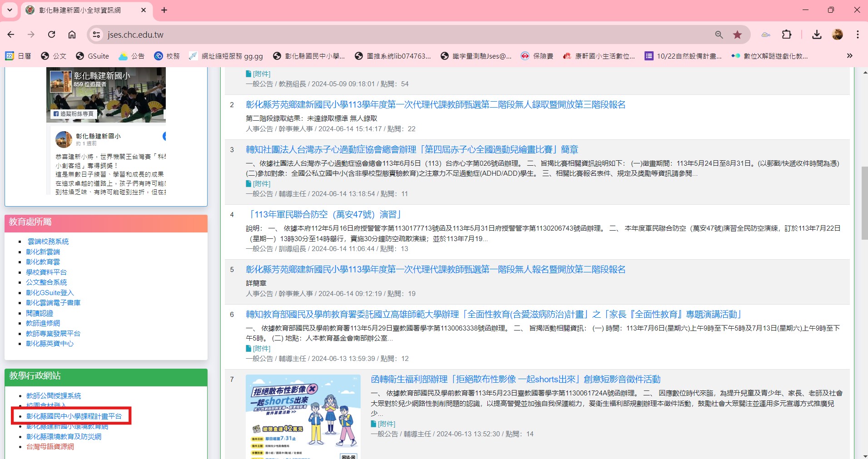Open the 10/22自然設備計畫 bookmark
868x459 pixels.
(x=683, y=56)
